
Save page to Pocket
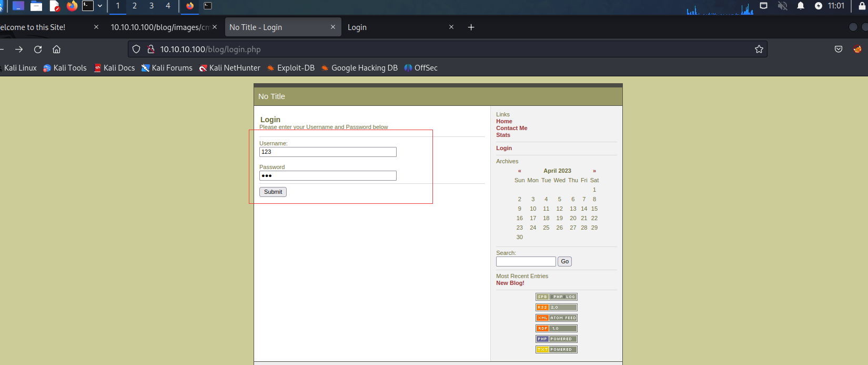tap(839, 49)
